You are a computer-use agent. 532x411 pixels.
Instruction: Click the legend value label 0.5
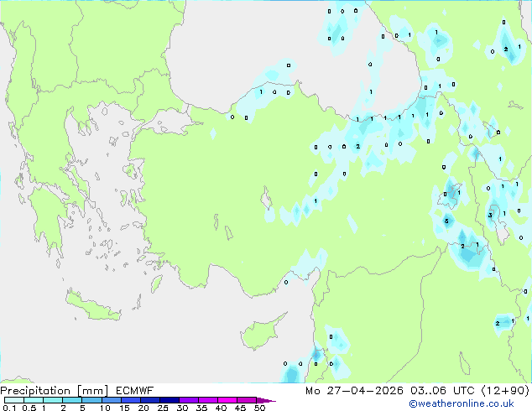coord(29,408)
